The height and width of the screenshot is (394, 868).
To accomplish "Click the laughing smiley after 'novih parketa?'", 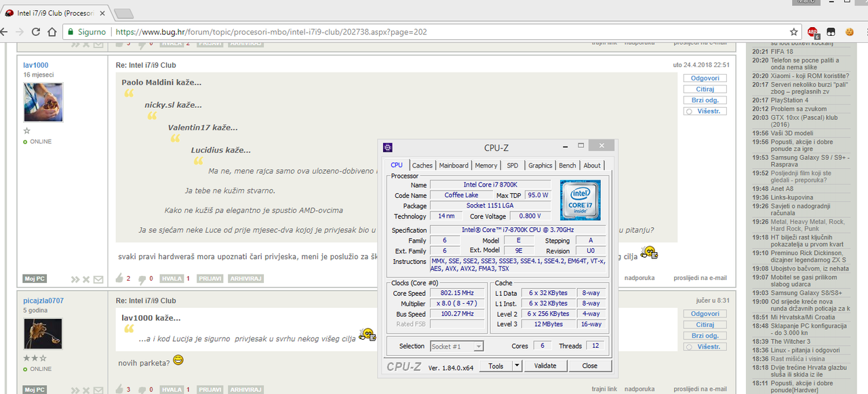I will (178, 359).
